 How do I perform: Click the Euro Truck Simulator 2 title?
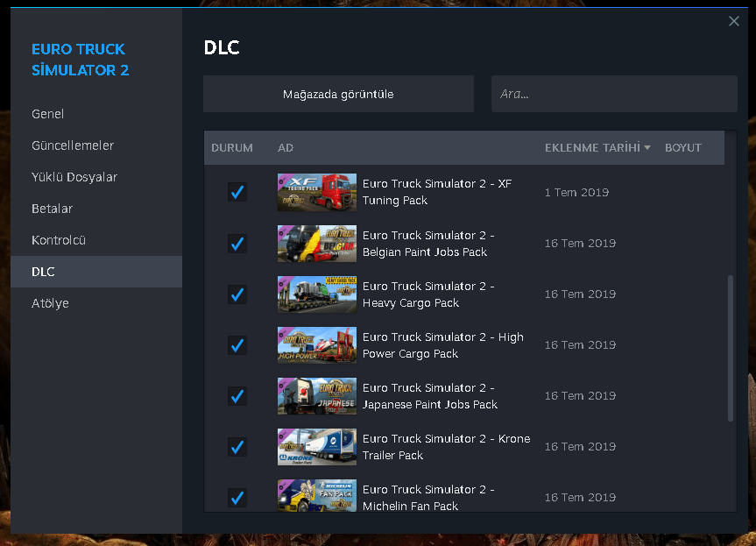click(x=80, y=60)
